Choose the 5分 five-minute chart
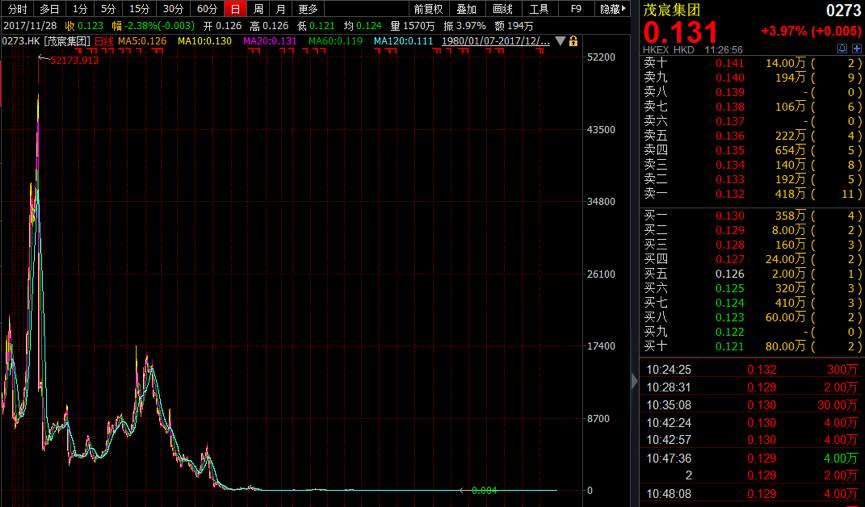865x507 pixels. pos(108,9)
